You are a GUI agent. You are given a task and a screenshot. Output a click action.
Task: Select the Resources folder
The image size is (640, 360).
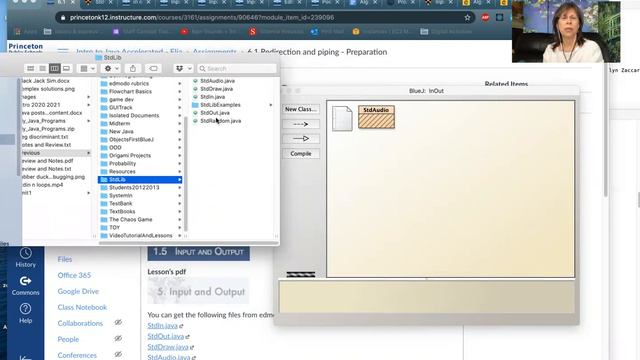122,171
